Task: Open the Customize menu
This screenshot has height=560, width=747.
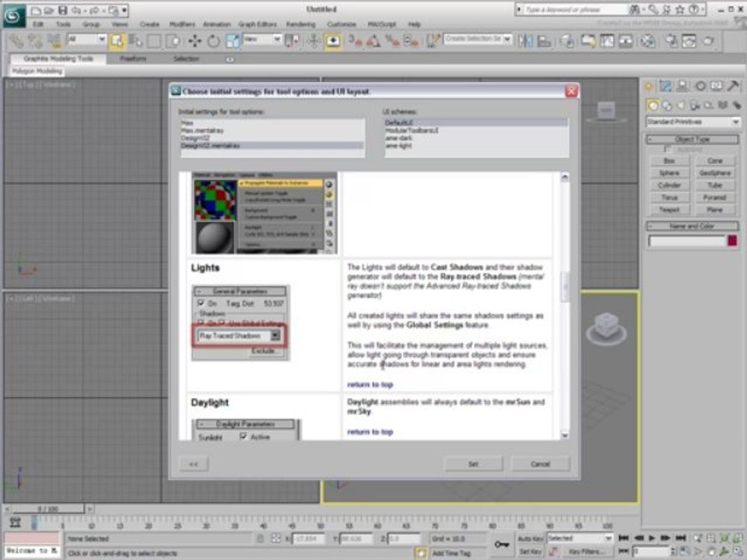Action: pos(342,24)
